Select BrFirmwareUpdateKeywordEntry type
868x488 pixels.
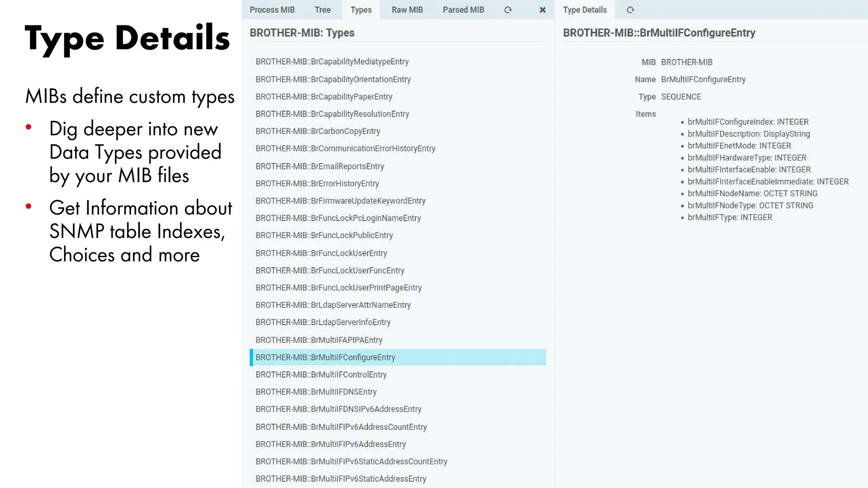[398, 201]
